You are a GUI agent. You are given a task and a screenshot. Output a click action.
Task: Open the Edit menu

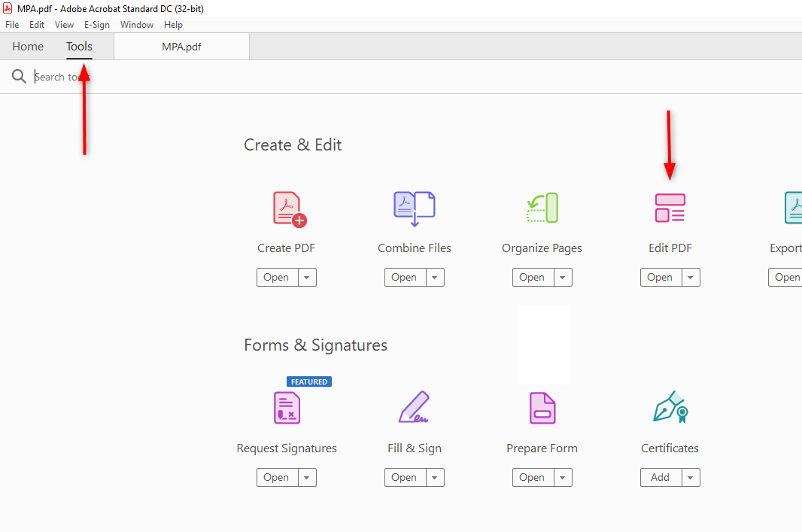tap(37, 25)
